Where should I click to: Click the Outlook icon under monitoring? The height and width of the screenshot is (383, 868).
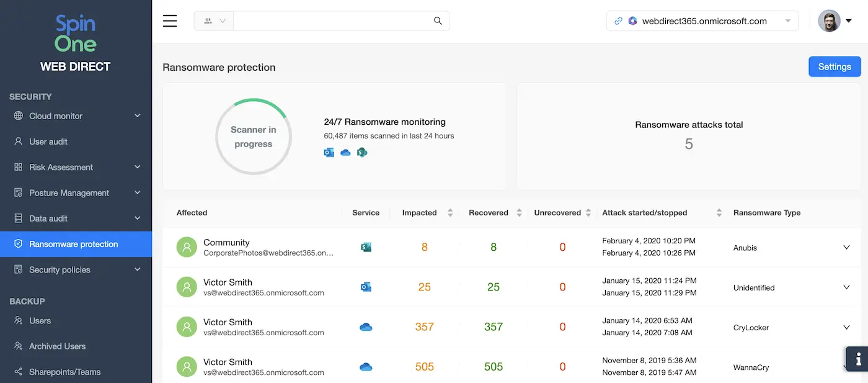point(329,152)
